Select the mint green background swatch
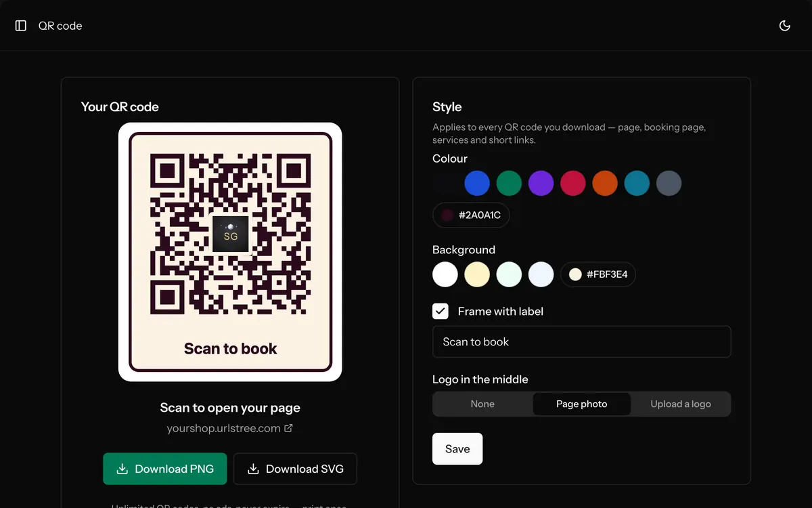Screen dimensions: 812x508 [x=510, y=274]
